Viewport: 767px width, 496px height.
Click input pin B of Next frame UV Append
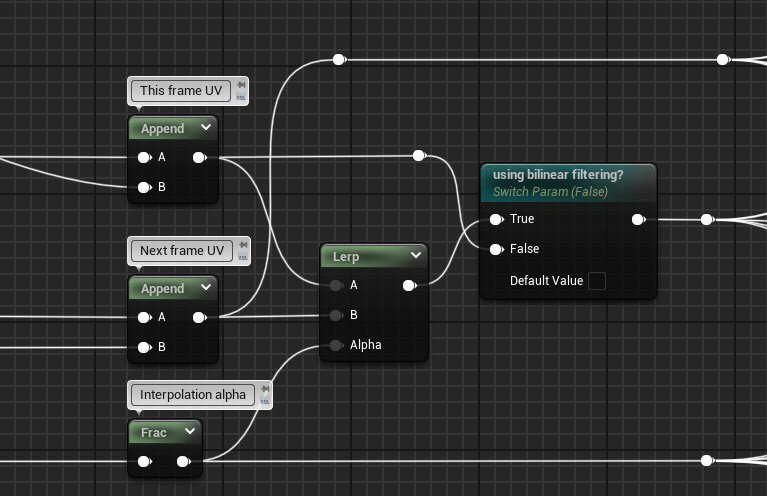click(144, 347)
